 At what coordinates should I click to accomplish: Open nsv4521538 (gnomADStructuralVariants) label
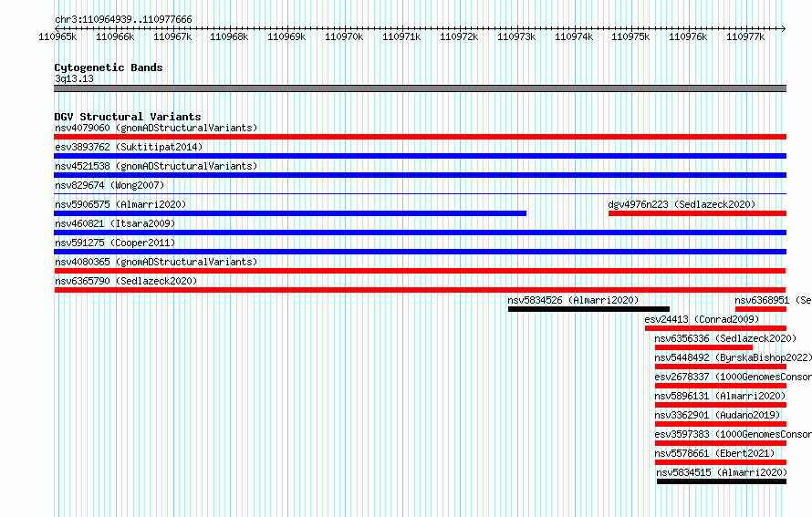[156, 166]
